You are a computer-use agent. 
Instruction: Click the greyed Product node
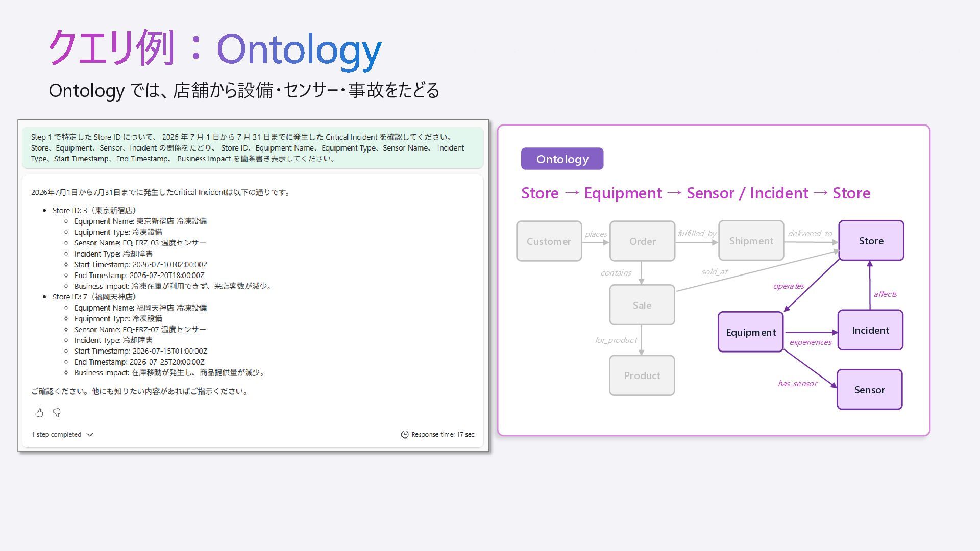[642, 375]
